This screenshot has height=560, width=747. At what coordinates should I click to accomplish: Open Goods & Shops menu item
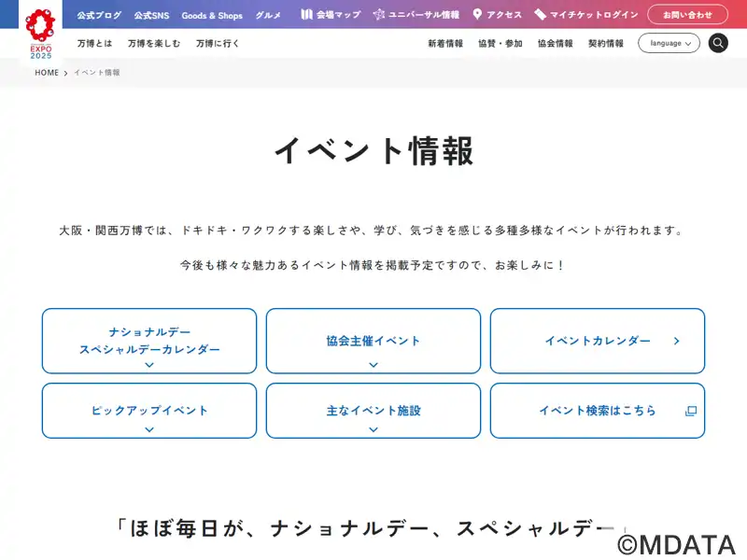pos(212,15)
